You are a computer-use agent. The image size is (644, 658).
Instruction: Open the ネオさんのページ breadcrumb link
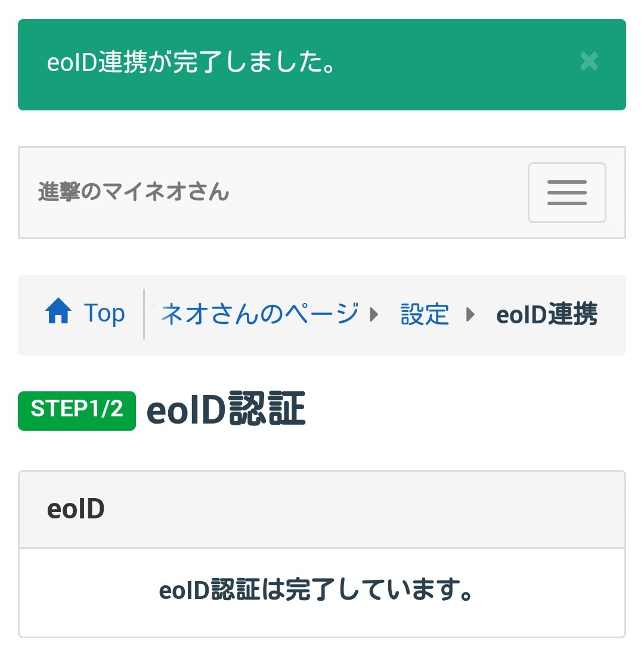pos(261,314)
